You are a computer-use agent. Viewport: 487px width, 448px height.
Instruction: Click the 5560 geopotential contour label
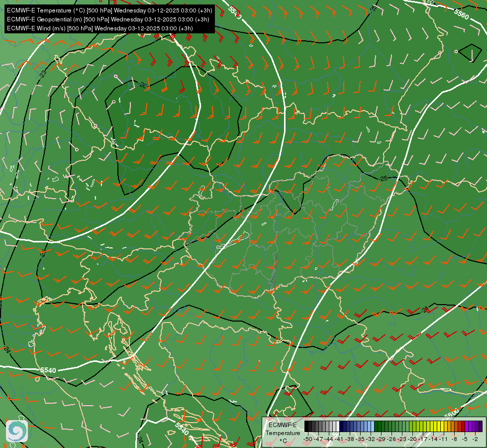(x=461, y=14)
